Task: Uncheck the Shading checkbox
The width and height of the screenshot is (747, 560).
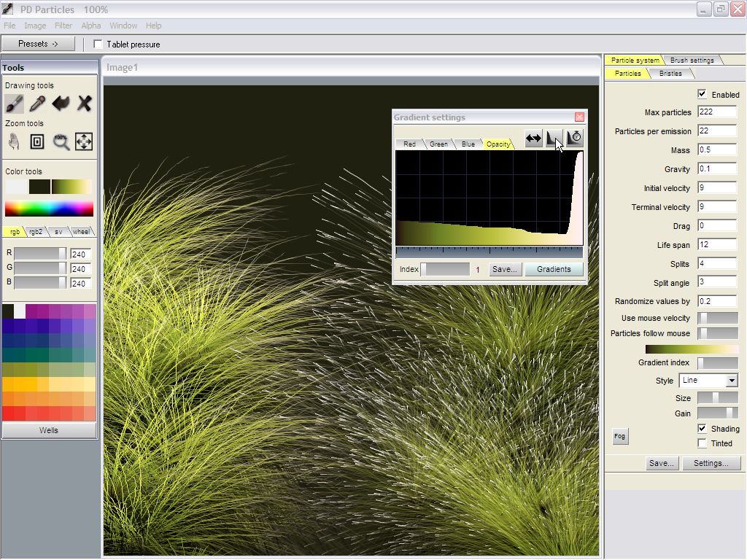Action: (x=702, y=429)
